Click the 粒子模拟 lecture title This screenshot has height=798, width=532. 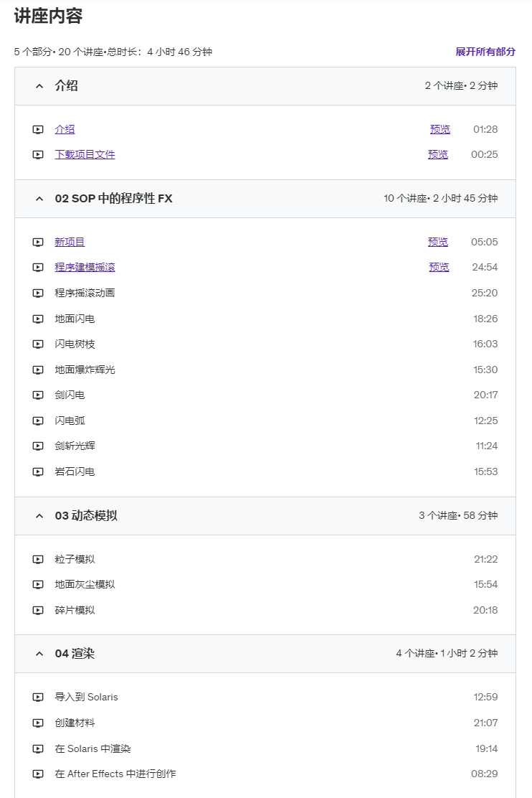click(75, 559)
